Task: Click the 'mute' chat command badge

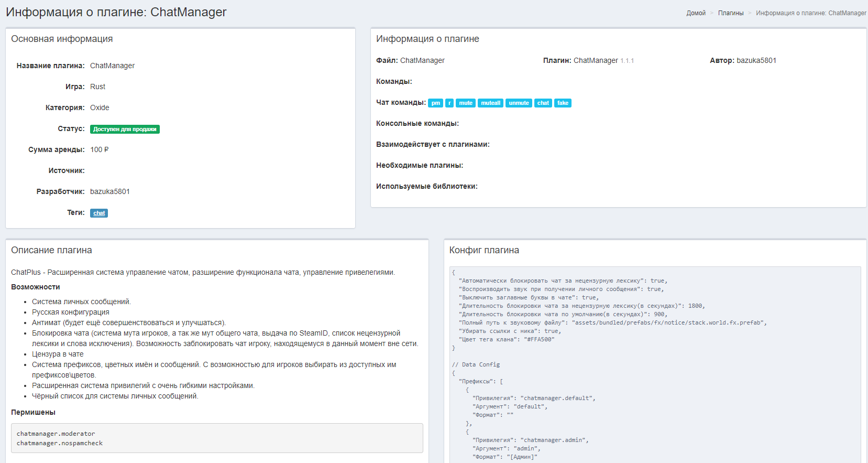Action: pyautogui.click(x=465, y=103)
